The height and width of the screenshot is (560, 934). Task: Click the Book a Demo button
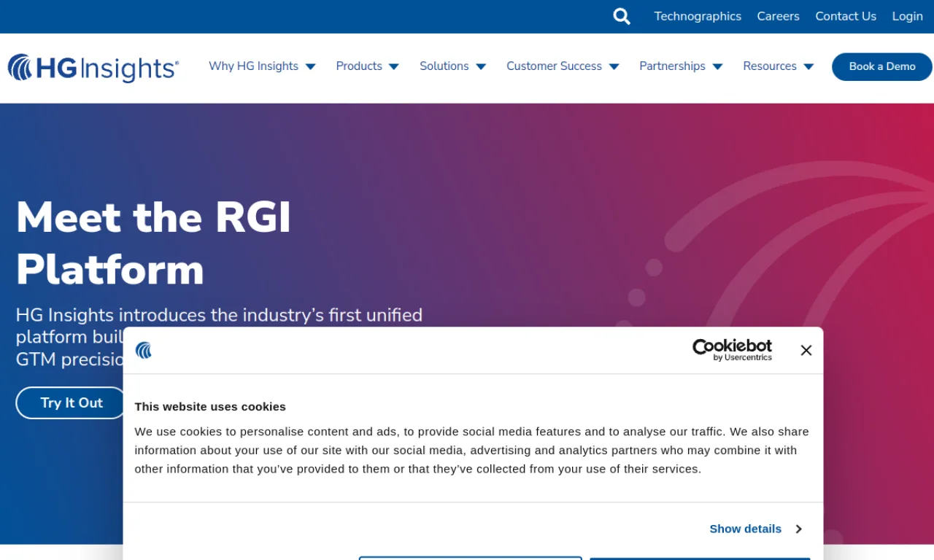(882, 66)
